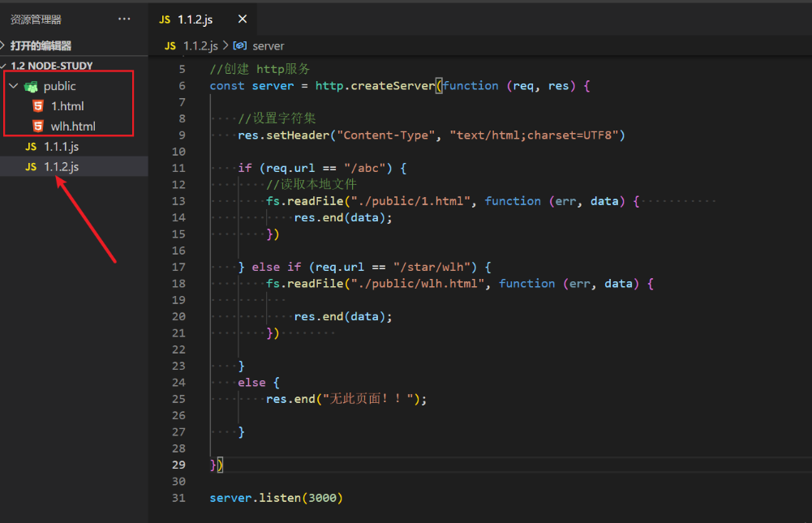Open the 1.1.1.js file name in explorer
Viewport: 812px width, 523px height.
click(x=61, y=147)
